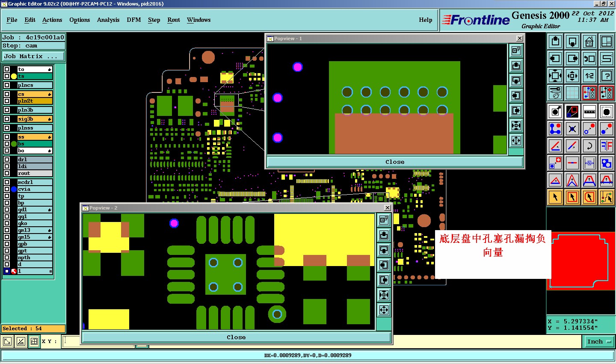616x364 pixels.
Task: Select the blue connected nodes tool
Action: pyautogui.click(x=555, y=129)
